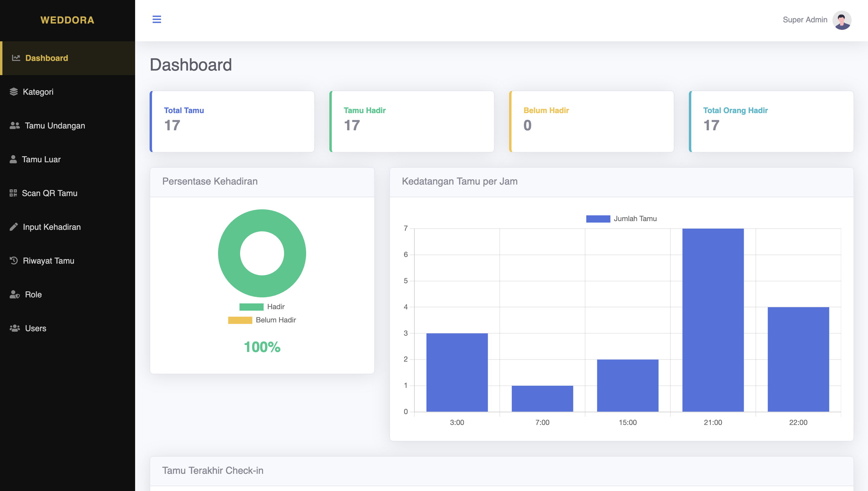The height and width of the screenshot is (491, 868).
Task: Toggle the Belum Hadir yellow legend swatch
Action: pos(240,320)
